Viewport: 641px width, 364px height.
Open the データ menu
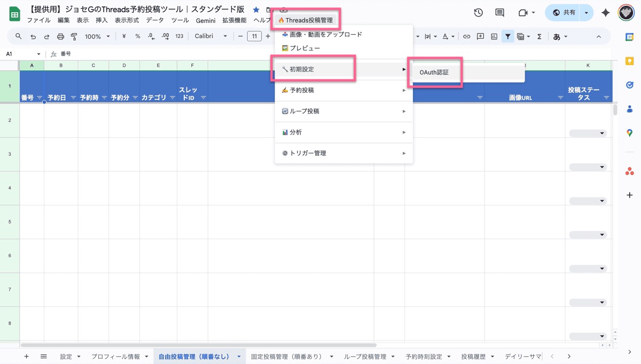click(155, 20)
